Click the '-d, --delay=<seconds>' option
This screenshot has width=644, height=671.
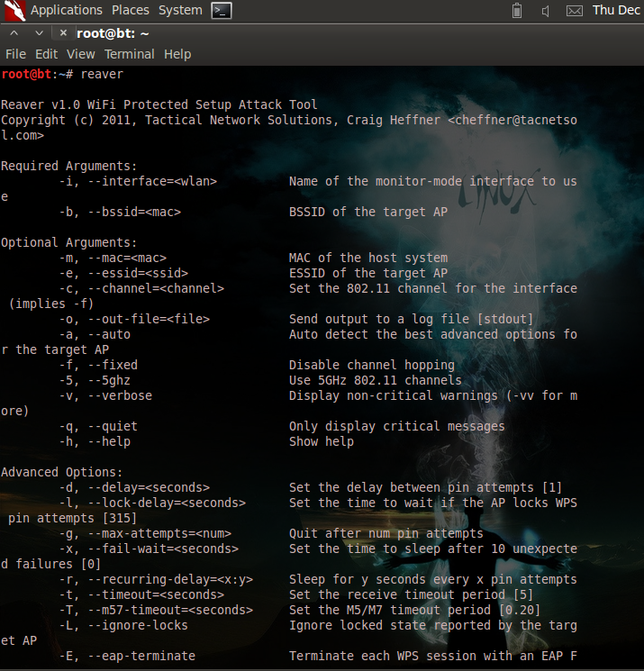tap(134, 488)
